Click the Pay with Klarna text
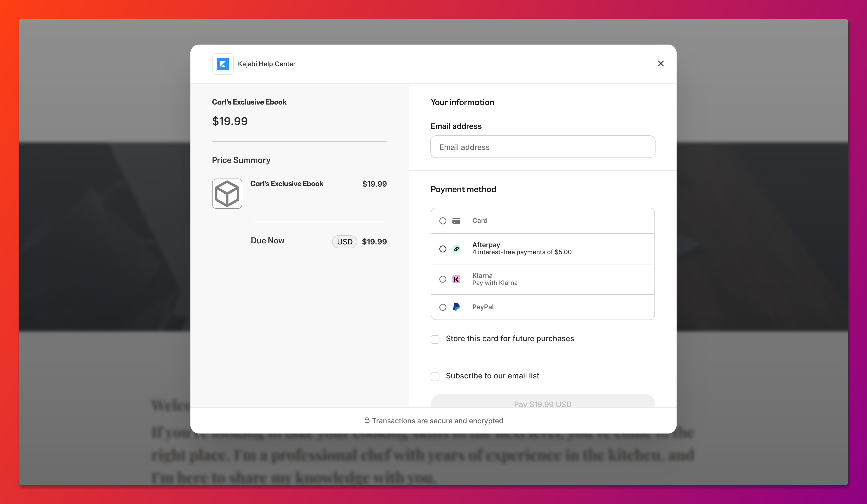 tap(495, 283)
